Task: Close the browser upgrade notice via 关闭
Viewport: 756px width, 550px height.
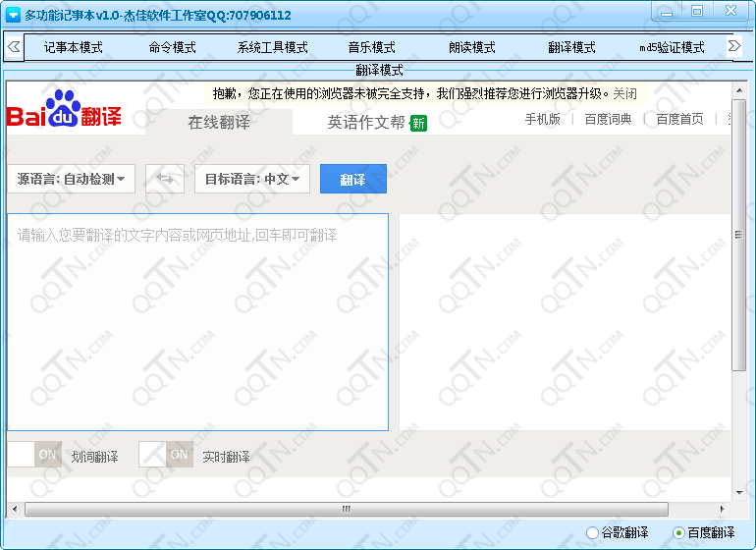Action: click(x=625, y=94)
